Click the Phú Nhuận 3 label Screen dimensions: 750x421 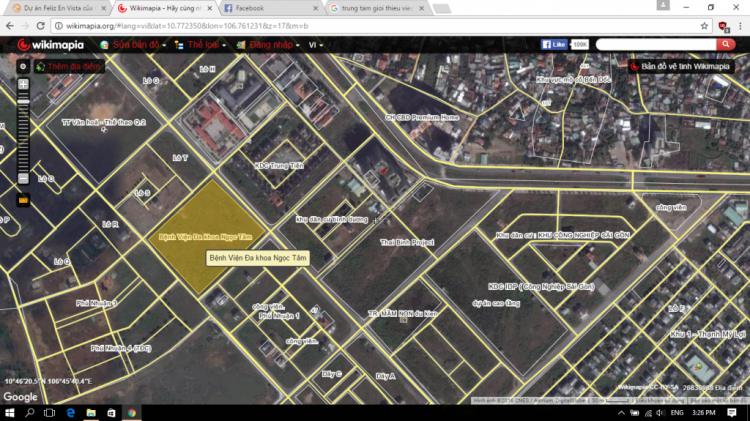(x=96, y=303)
